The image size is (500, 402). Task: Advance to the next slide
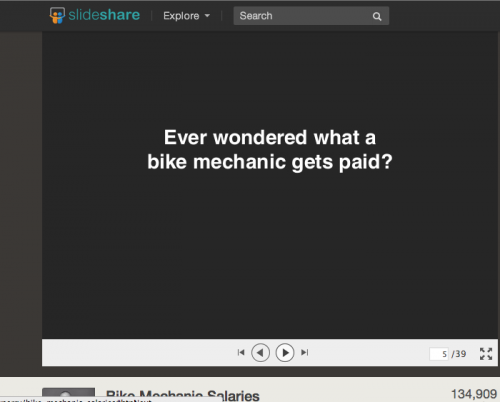point(285,353)
